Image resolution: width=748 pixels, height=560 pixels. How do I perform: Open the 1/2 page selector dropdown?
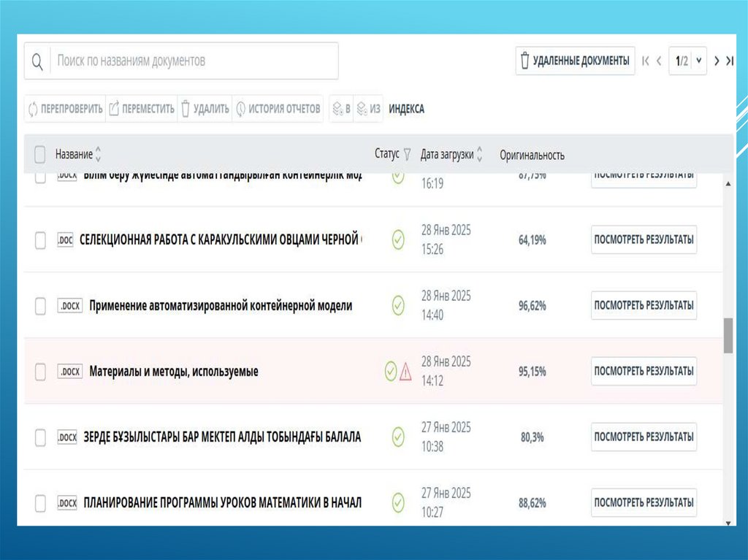pyautogui.click(x=687, y=61)
